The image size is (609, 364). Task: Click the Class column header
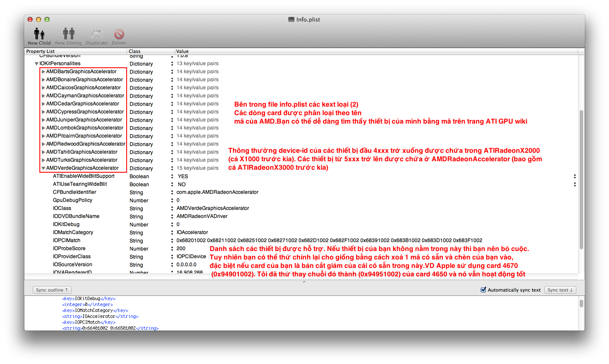coord(135,51)
